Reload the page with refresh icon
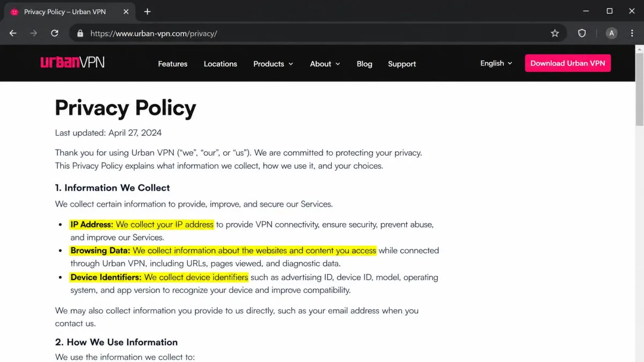644x362 pixels. pos(54,33)
